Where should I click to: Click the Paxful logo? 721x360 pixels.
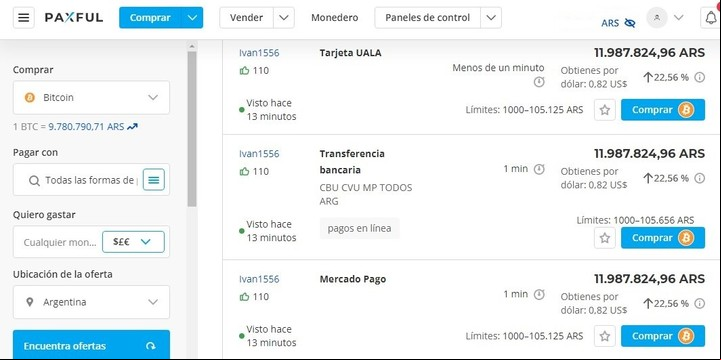[74, 18]
